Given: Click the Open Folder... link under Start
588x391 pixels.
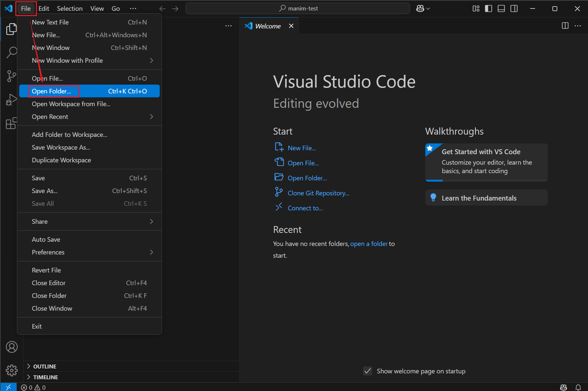Looking at the screenshot, I should click(x=307, y=178).
